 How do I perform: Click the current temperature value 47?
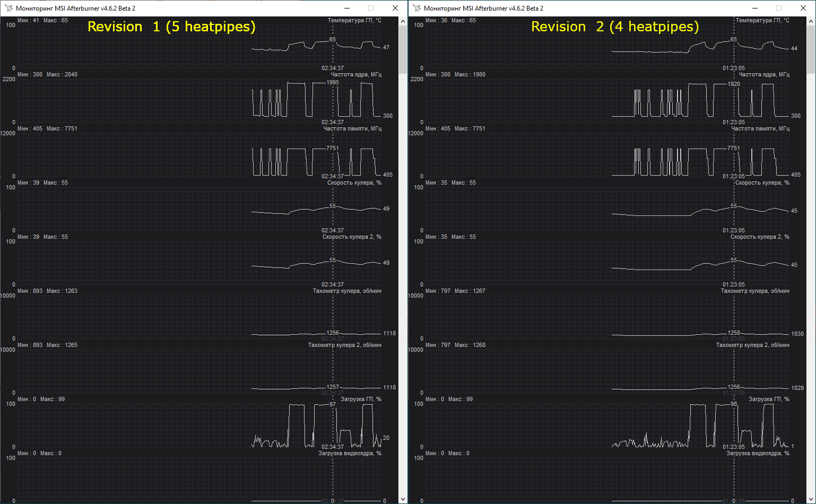(386, 47)
